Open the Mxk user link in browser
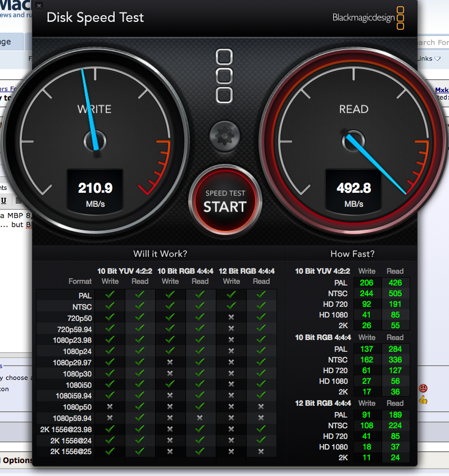The height and width of the screenshot is (476, 449). tap(442, 90)
